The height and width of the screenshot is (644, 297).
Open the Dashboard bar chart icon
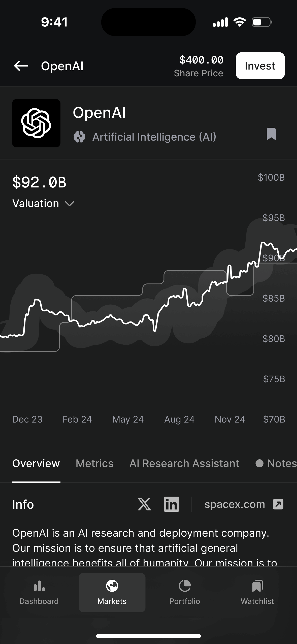pyautogui.click(x=39, y=586)
